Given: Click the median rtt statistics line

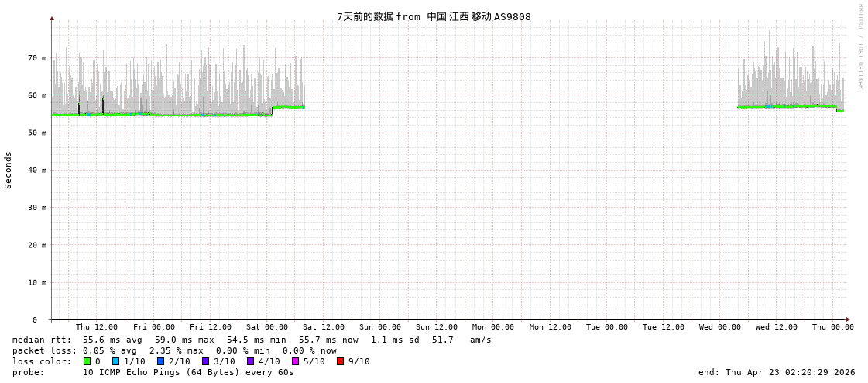Looking at the screenshot, I should point(252,340).
